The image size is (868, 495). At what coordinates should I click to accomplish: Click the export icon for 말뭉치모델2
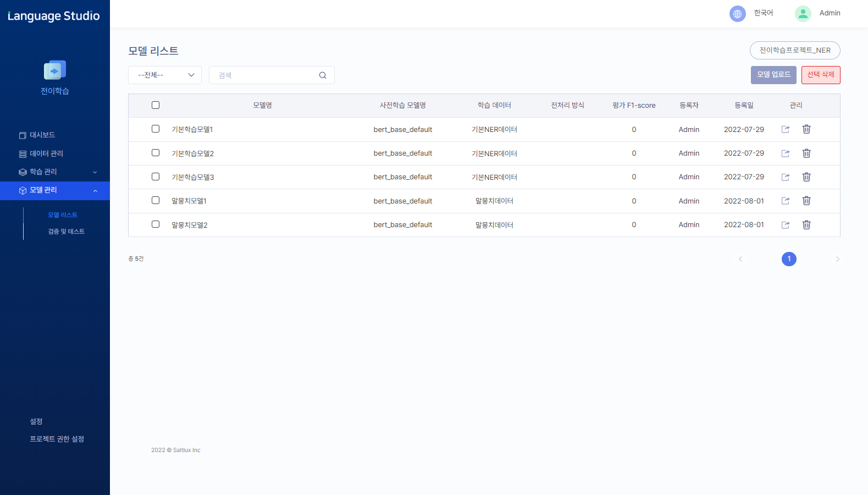[x=786, y=225]
